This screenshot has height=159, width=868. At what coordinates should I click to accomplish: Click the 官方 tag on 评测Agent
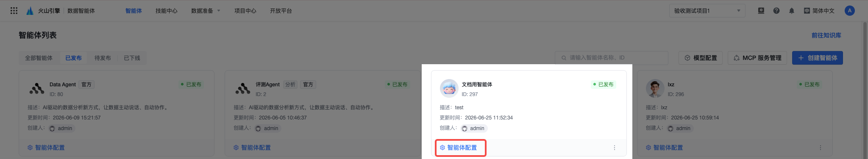click(x=308, y=85)
